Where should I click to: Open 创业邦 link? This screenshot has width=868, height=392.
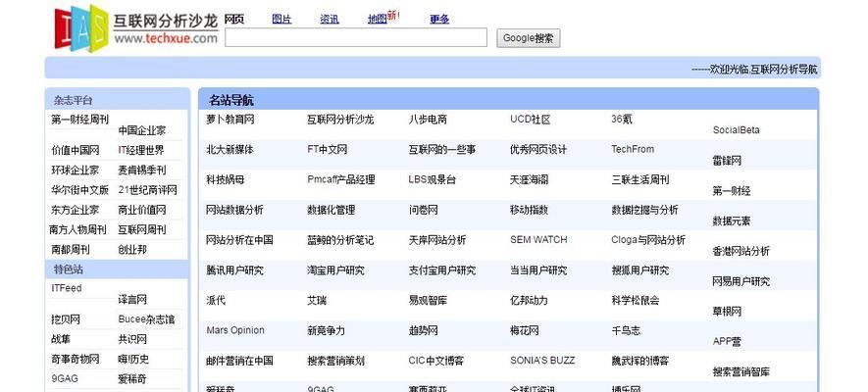pos(132,250)
